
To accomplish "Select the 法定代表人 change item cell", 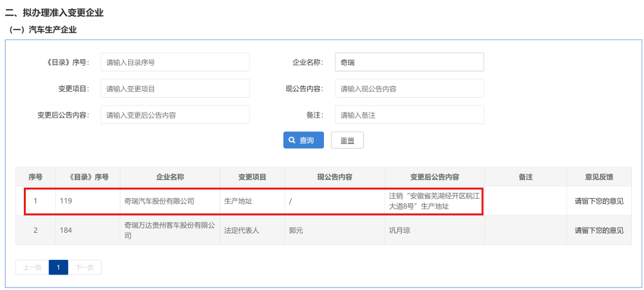I will tap(252, 231).
